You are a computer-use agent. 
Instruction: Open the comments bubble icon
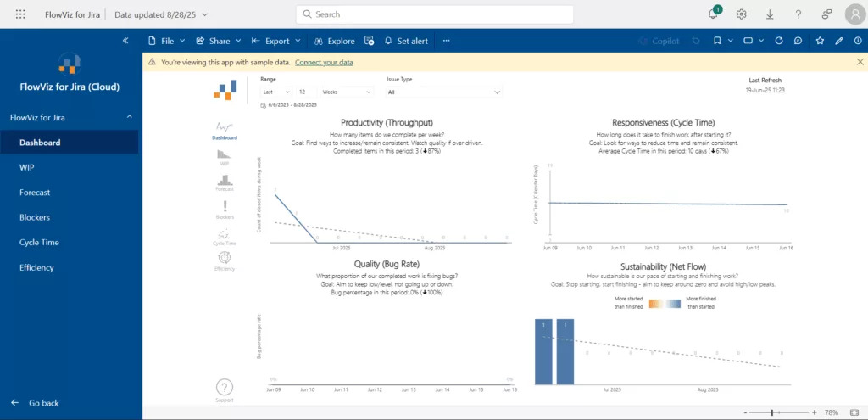[798, 41]
